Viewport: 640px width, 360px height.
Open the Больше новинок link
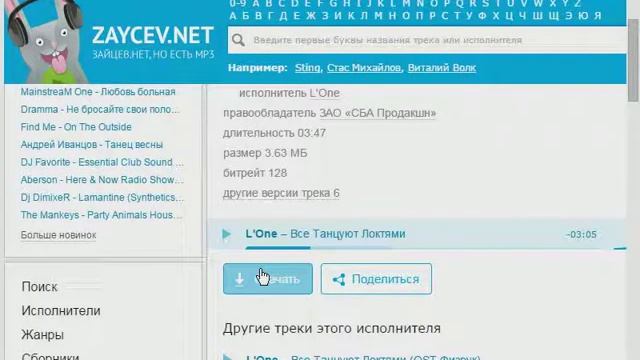point(58,235)
